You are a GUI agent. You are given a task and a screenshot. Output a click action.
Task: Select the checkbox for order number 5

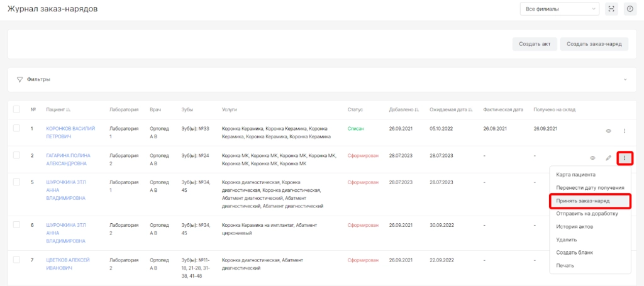17,182
